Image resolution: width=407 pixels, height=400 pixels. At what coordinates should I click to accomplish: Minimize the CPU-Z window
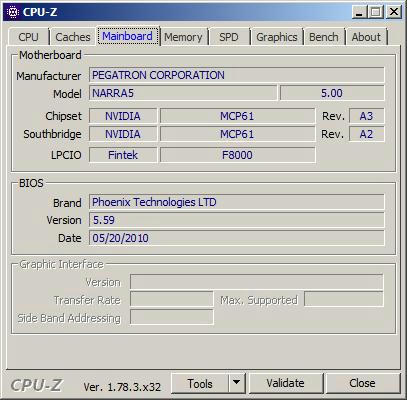359,12
